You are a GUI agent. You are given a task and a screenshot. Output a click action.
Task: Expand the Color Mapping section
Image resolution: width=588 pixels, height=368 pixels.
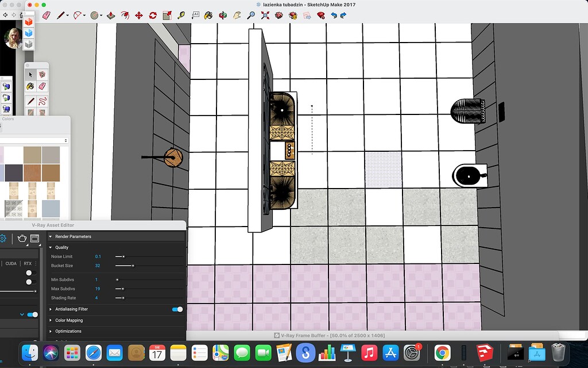point(51,320)
